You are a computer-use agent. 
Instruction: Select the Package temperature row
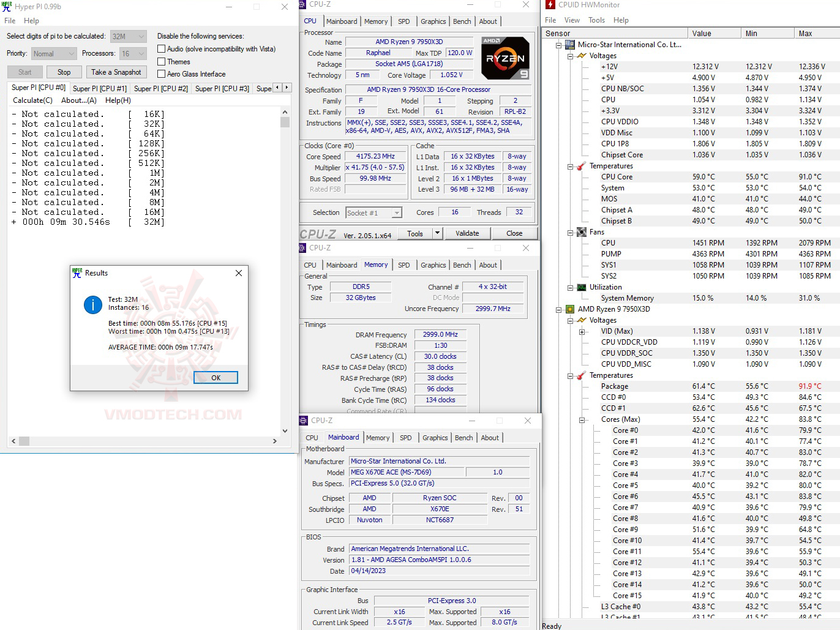[691, 386]
